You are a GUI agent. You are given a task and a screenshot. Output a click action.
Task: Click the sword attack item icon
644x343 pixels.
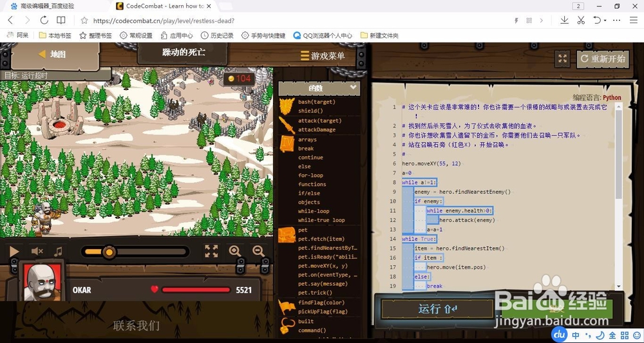pos(287,125)
